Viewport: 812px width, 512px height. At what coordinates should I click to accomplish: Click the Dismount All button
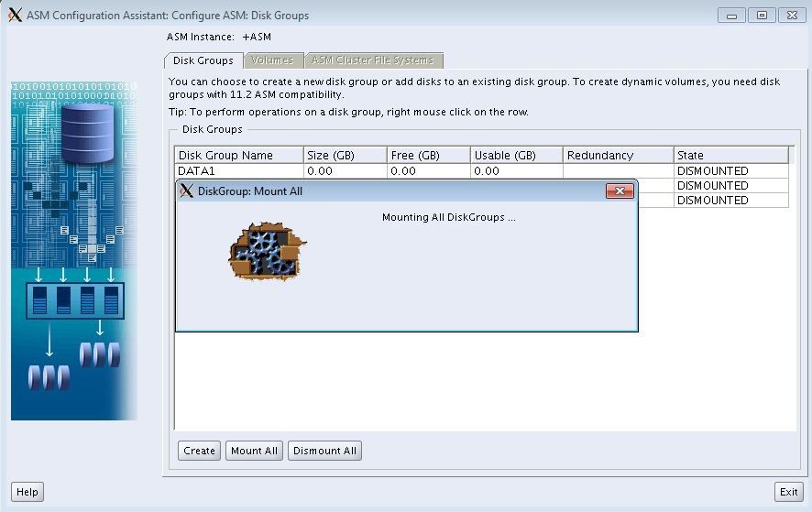click(x=324, y=451)
